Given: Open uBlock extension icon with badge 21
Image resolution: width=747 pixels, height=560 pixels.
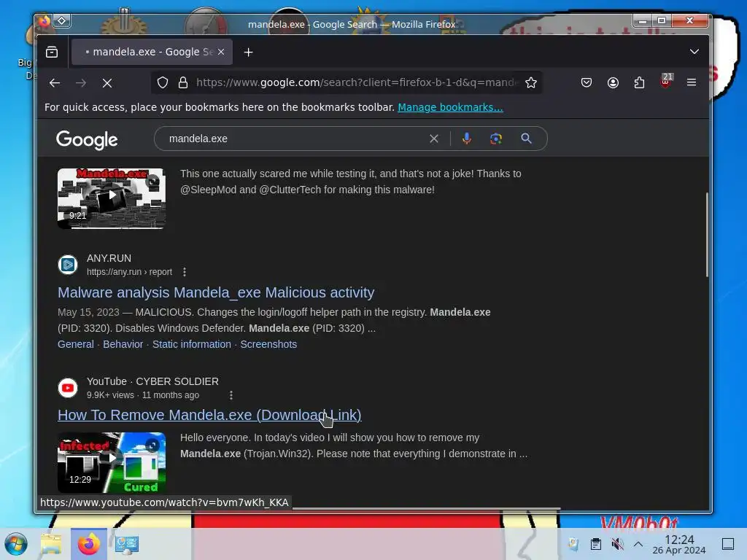Looking at the screenshot, I should pyautogui.click(x=666, y=81).
